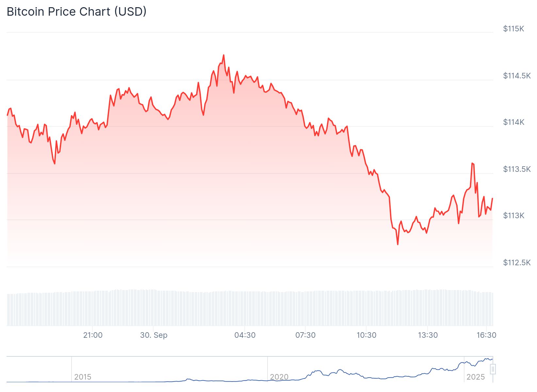Click the $112.5K price axis label
537x392 pixels.
(x=517, y=263)
